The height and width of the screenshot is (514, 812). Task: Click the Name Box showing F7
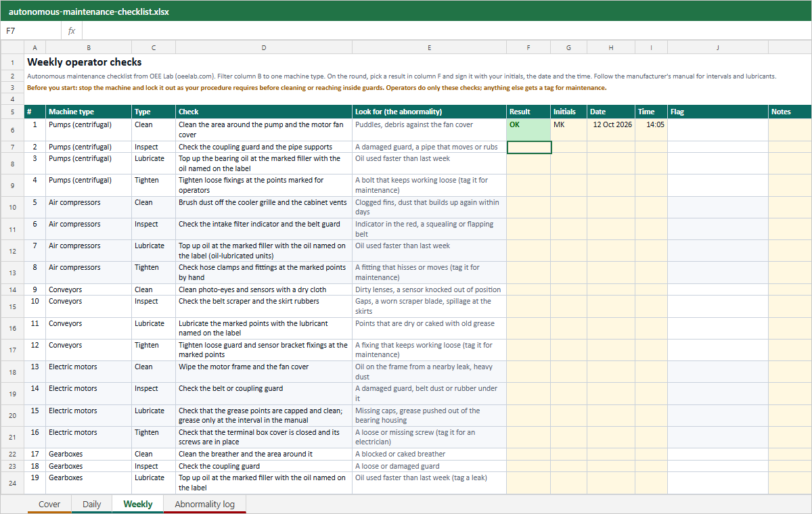click(x=31, y=31)
